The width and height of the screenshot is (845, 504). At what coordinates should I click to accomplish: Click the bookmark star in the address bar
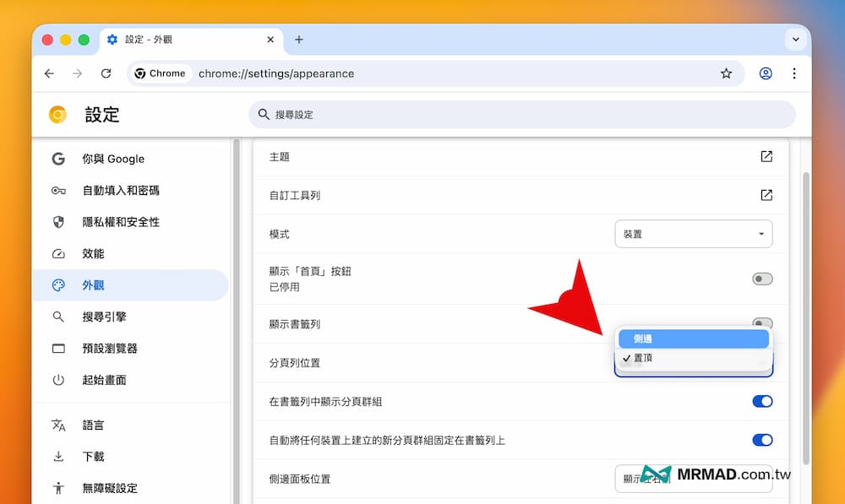726,73
